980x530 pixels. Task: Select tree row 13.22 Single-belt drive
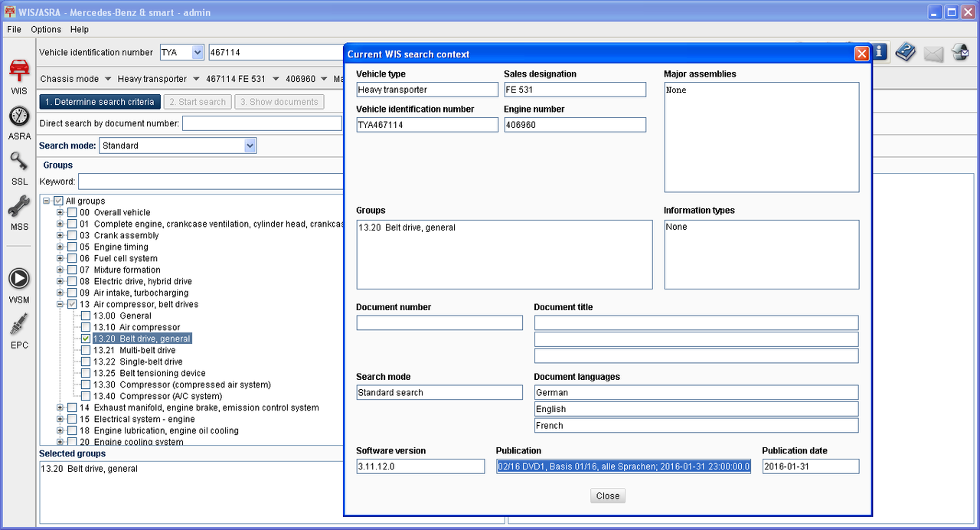click(x=138, y=362)
